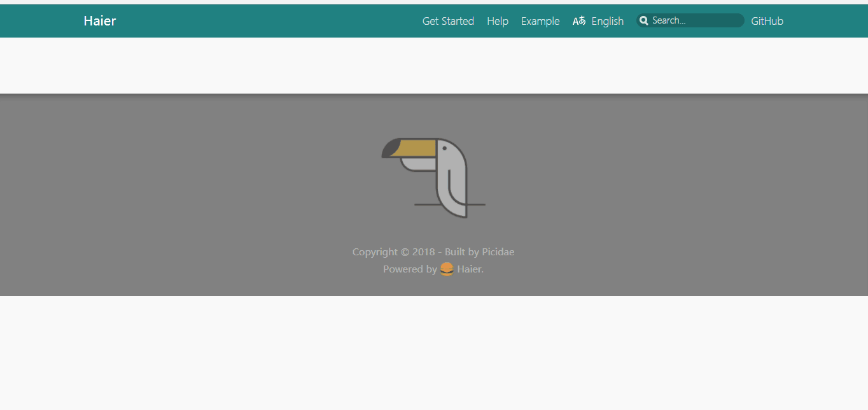868x410 pixels.
Task: Click the burger icon in footer
Action: tap(447, 269)
